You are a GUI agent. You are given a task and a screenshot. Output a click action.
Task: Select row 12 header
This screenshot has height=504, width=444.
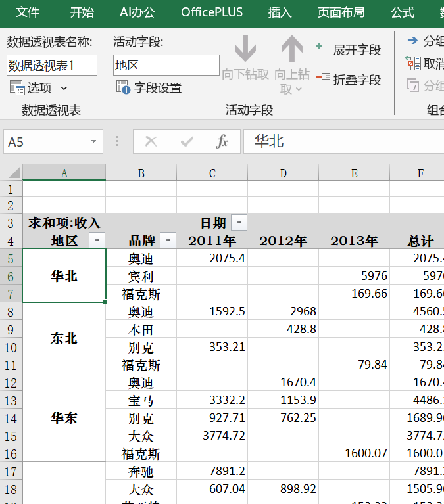[11, 382]
